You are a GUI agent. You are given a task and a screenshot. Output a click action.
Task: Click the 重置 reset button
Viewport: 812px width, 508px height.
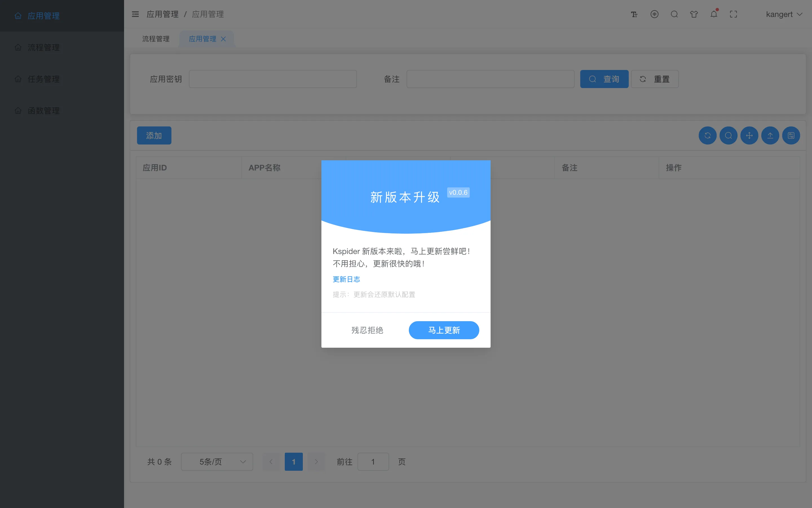tap(655, 79)
